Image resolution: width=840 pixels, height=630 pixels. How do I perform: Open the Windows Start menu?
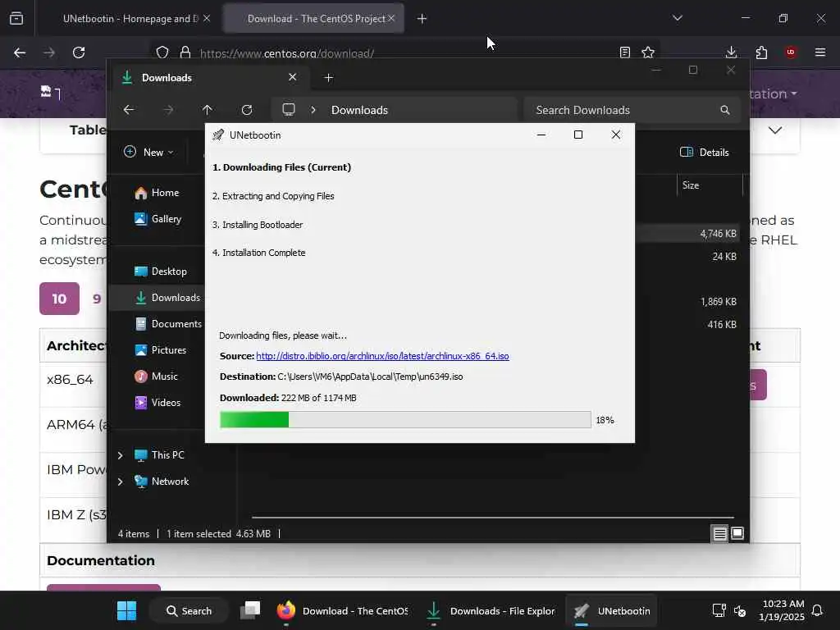(x=127, y=610)
